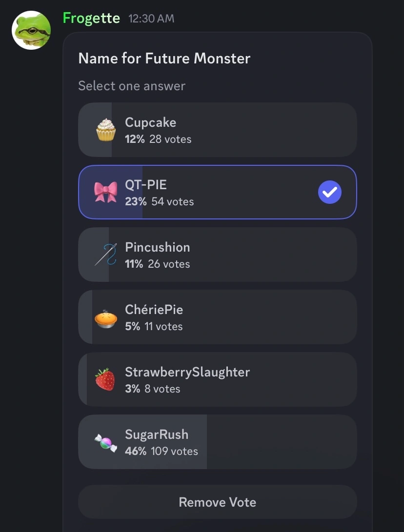View the 54 votes count on QT-PIE

pos(172,202)
